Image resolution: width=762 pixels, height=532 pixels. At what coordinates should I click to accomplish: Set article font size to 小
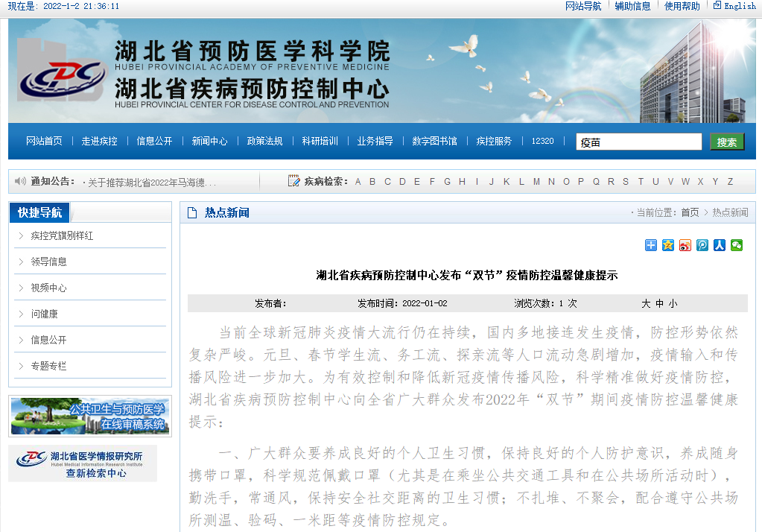click(x=673, y=303)
